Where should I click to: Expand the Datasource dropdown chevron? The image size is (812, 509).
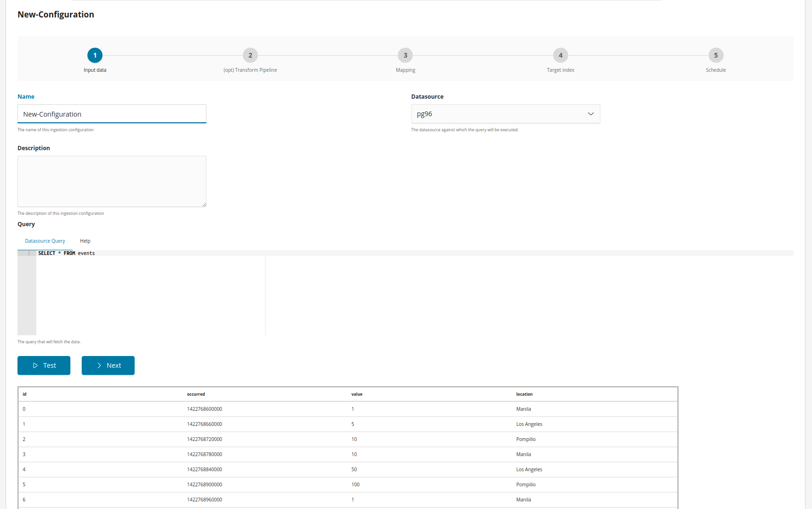pyautogui.click(x=590, y=114)
